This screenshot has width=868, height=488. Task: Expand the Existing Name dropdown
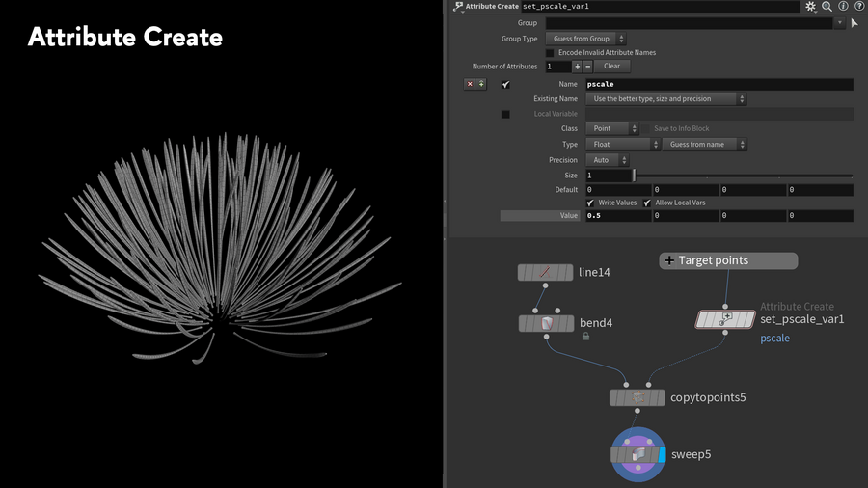(666, 99)
